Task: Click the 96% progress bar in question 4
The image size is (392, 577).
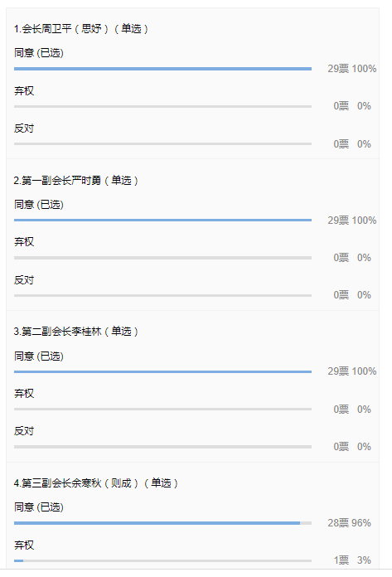Action: [x=162, y=523]
